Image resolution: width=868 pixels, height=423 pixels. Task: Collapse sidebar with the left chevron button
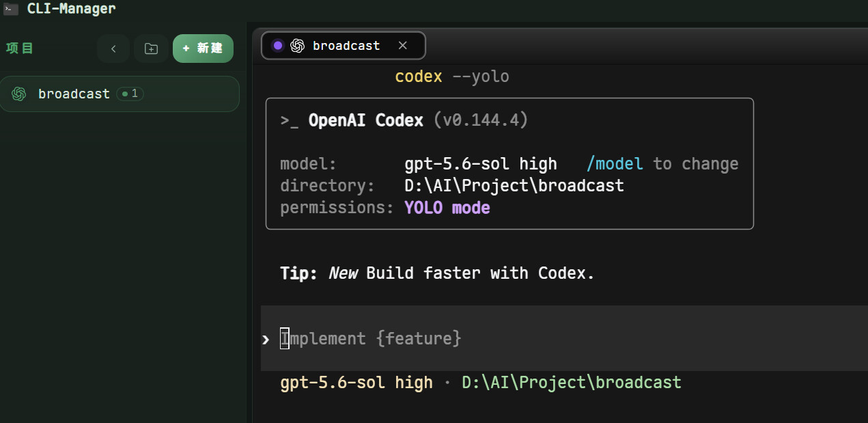coord(114,49)
